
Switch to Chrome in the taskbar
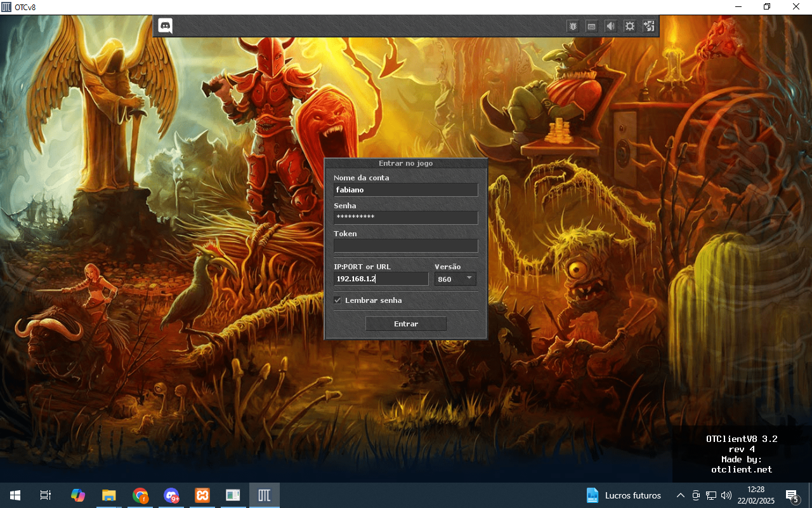tap(140, 495)
